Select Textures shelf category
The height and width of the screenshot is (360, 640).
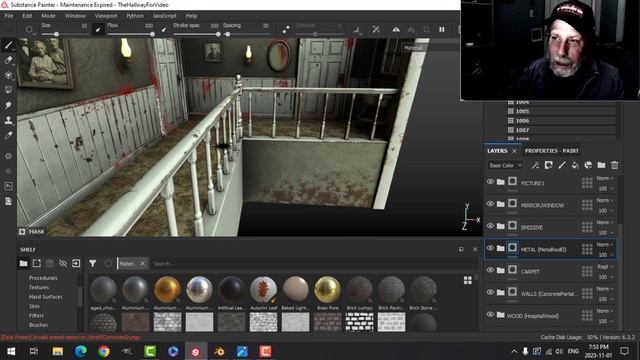click(x=39, y=287)
